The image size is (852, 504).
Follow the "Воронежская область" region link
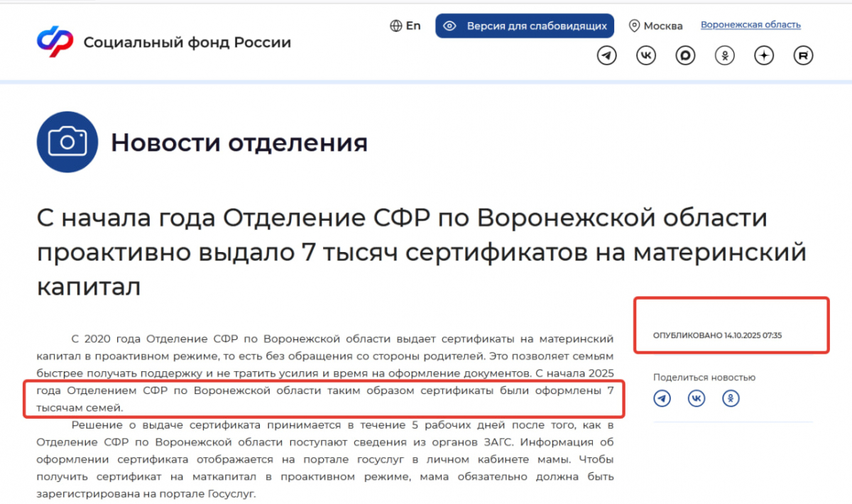pyautogui.click(x=750, y=25)
